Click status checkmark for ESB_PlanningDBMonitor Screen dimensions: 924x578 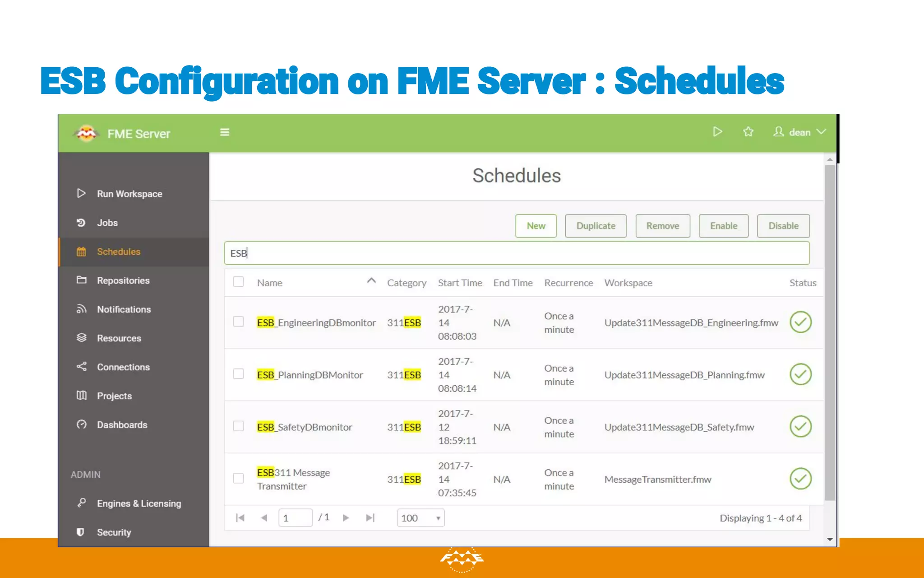[x=801, y=374]
